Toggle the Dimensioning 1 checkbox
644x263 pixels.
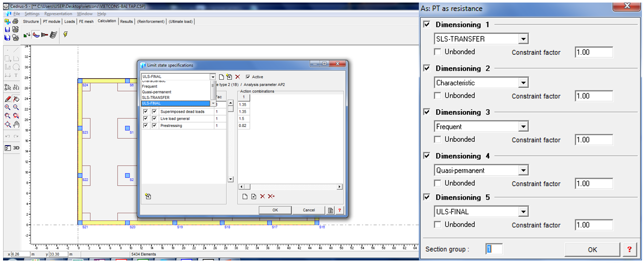click(426, 24)
